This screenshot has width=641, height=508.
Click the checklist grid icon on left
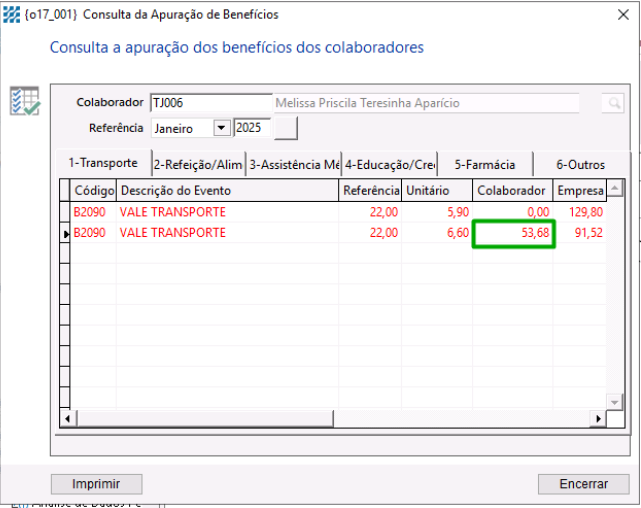click(x=24, y=102)
